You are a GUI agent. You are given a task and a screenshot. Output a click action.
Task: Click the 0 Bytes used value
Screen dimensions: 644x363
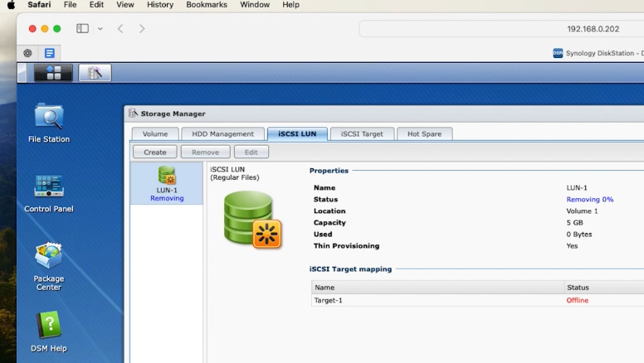pos(579,235)
